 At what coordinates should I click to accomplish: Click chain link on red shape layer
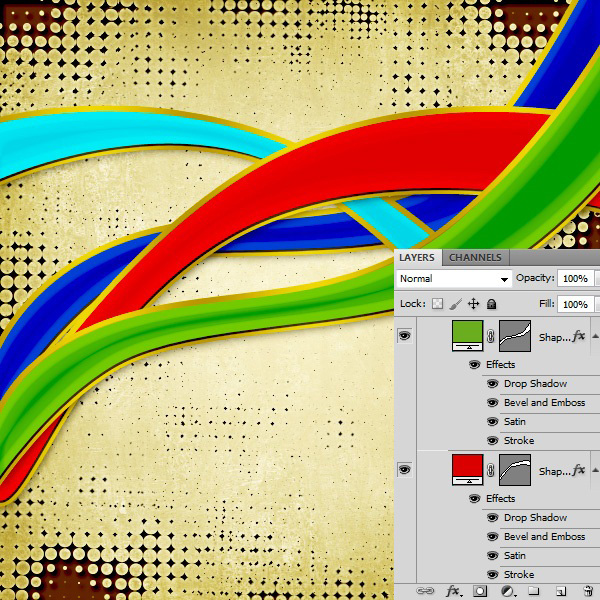click(x=491, y=470)
